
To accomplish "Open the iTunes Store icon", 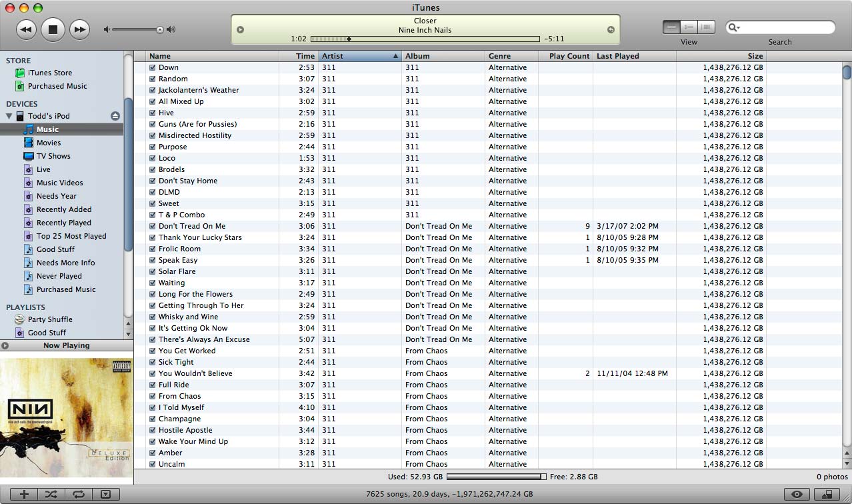I will (20, 73).
